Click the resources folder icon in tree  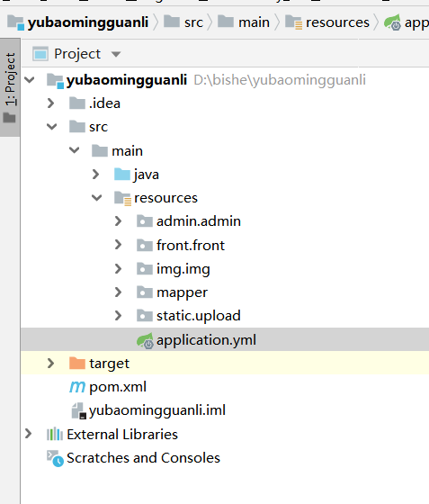(x=122, y=198)
